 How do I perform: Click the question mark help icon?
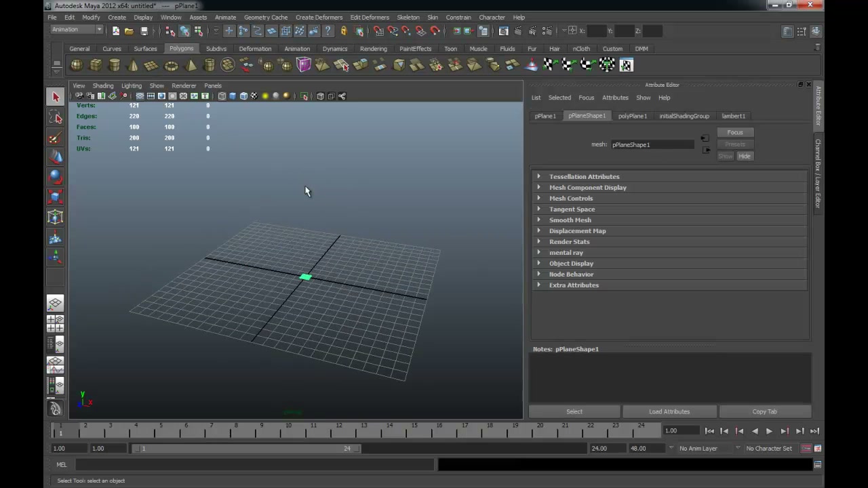(x=328, y=30)
